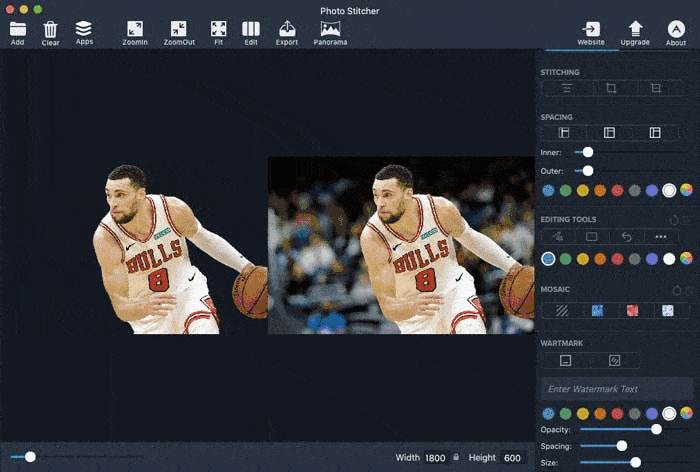
Task: Click the watermark Opacity slider handle
Action: coord(656,429)
